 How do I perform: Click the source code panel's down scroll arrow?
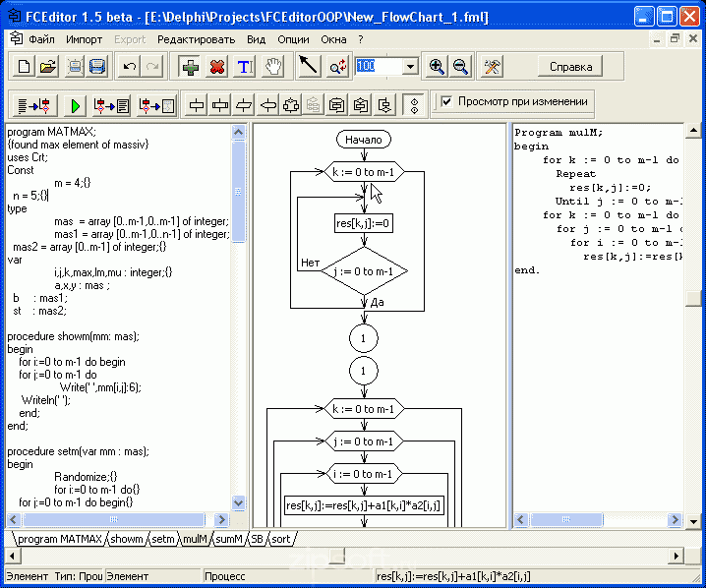click(238, 502)
